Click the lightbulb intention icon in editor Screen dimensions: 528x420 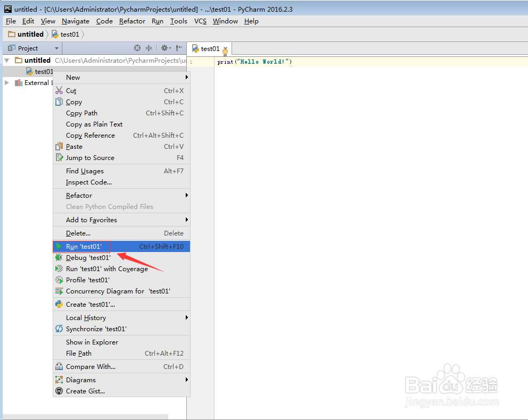tap(225, 52)
